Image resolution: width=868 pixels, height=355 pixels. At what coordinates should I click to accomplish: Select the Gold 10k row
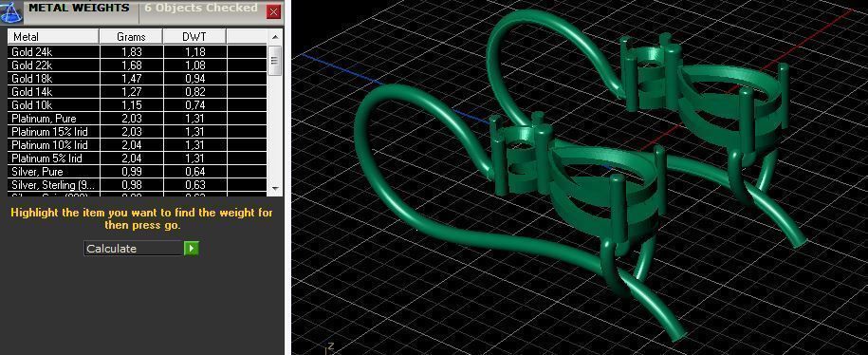point(138,104)
